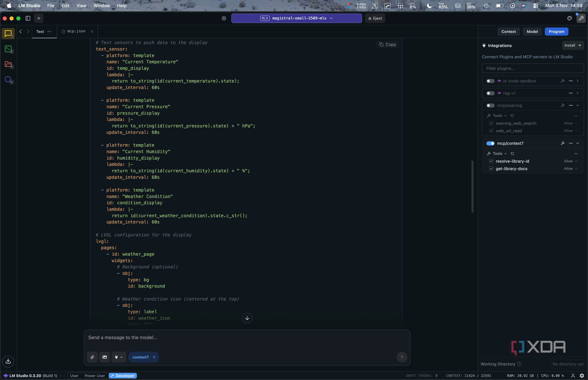Open the Chat view in left sidebar
Viewport: 588px width, 380px height.
pos(8,33)
